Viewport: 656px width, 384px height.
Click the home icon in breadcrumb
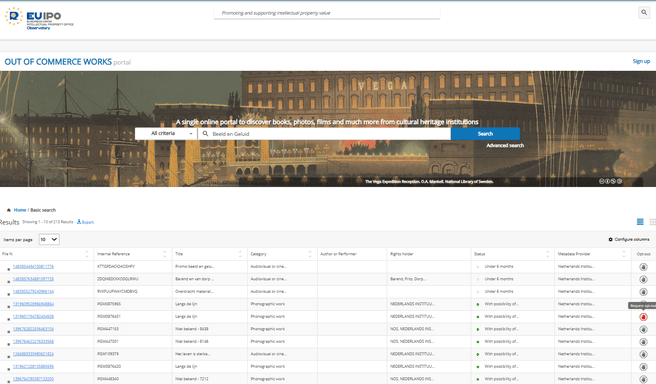point(9,210)
